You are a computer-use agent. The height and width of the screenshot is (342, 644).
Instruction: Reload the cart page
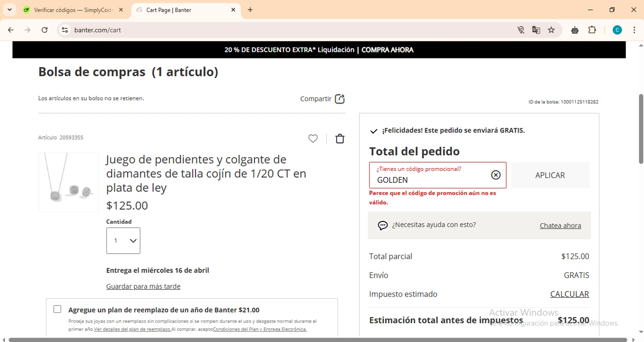[x=44, y=30]
